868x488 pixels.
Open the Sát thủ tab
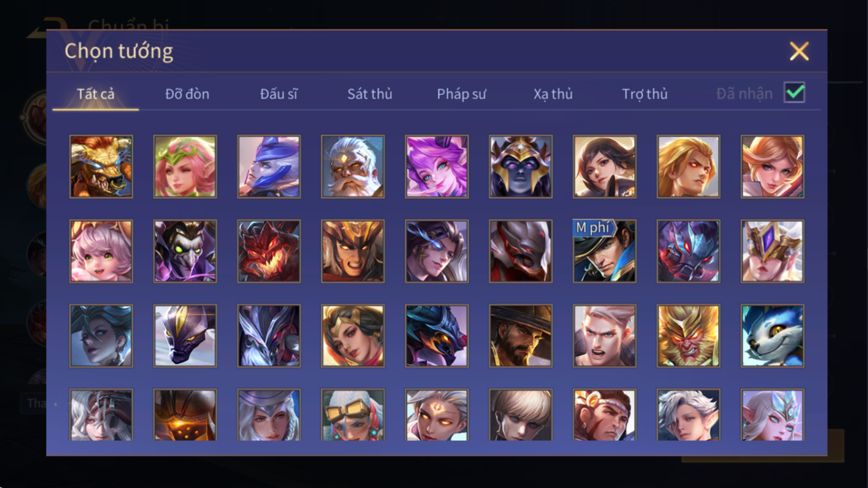click(x=369, y=94)
